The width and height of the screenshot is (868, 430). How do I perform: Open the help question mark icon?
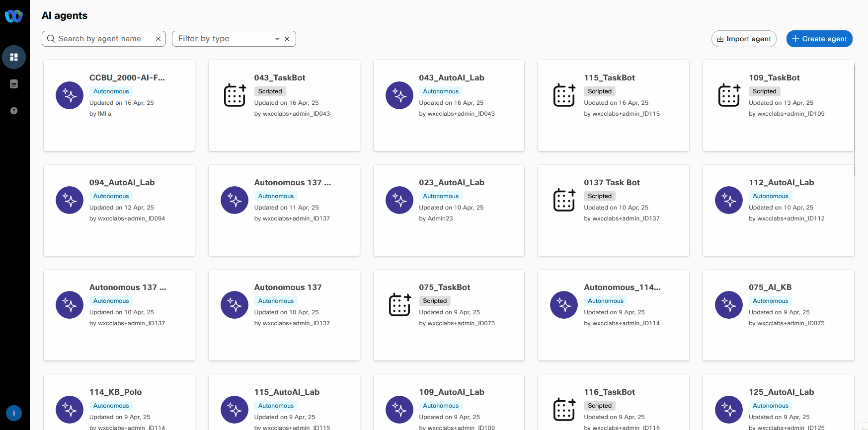tap(14, 111)
